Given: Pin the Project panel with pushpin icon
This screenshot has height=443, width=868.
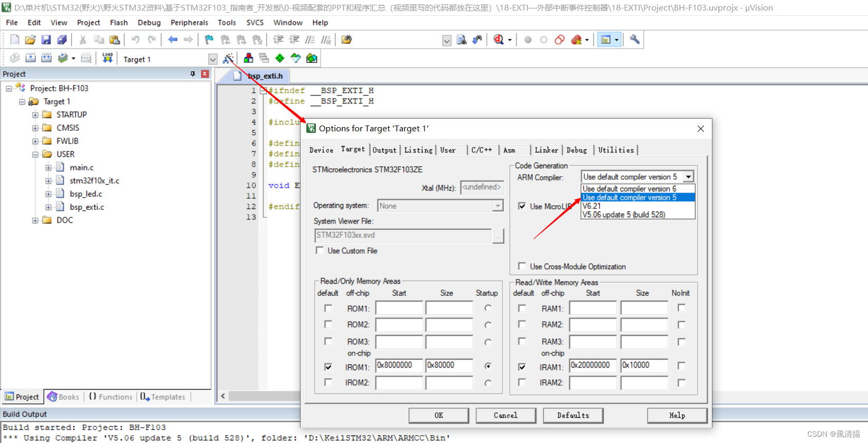Looking at the screenshot, I should (192, 74).
